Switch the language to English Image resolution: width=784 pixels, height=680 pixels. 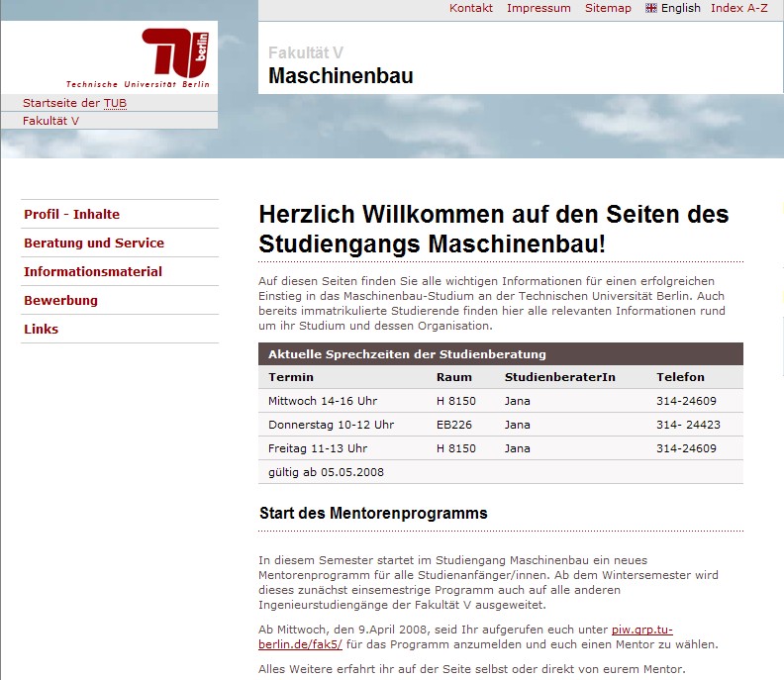point(680,8)
